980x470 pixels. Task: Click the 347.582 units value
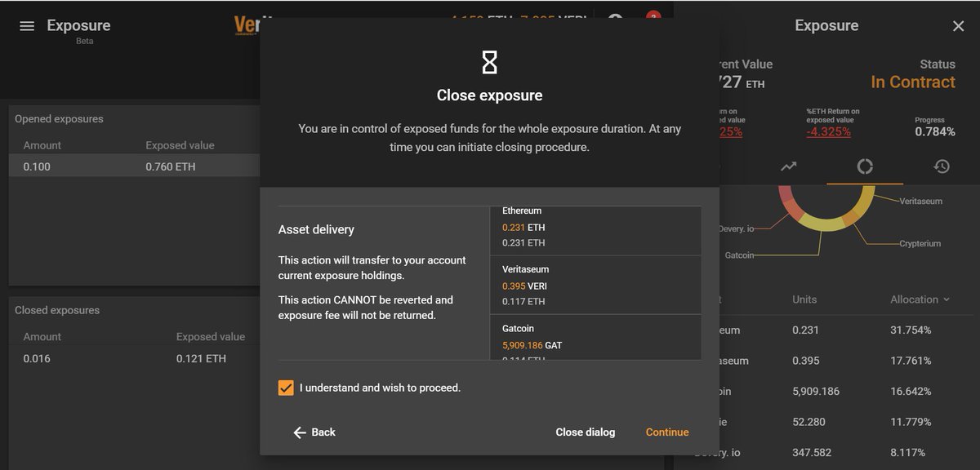point(812,452)
